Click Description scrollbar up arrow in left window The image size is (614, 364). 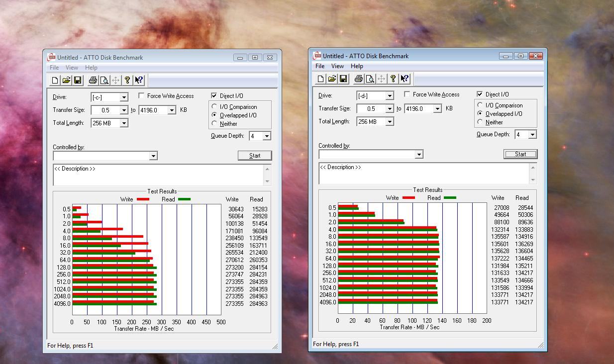click(x=267, y=169)
